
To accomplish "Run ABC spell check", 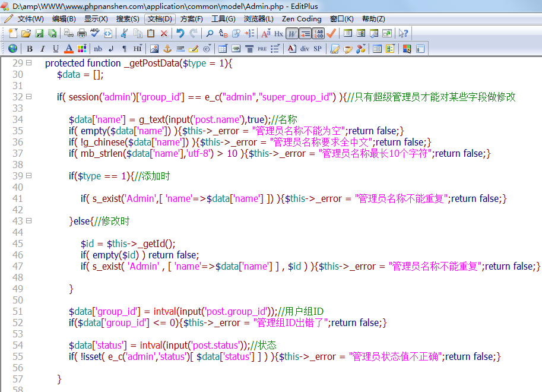I will (95, 34).
